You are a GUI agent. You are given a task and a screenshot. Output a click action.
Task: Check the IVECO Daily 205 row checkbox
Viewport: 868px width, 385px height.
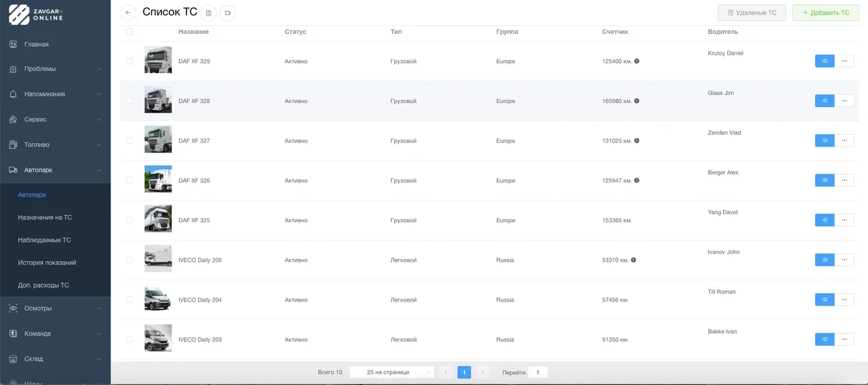pyautogui.click(x=130, y=260)
